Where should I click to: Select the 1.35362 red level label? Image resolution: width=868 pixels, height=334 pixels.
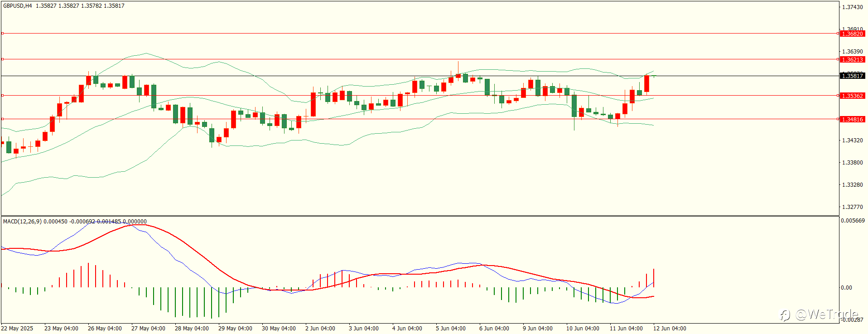[852, 96]
